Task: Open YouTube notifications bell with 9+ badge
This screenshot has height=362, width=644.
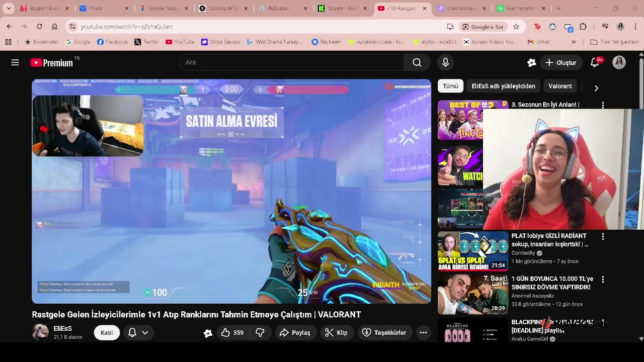Action: point(595,62)
